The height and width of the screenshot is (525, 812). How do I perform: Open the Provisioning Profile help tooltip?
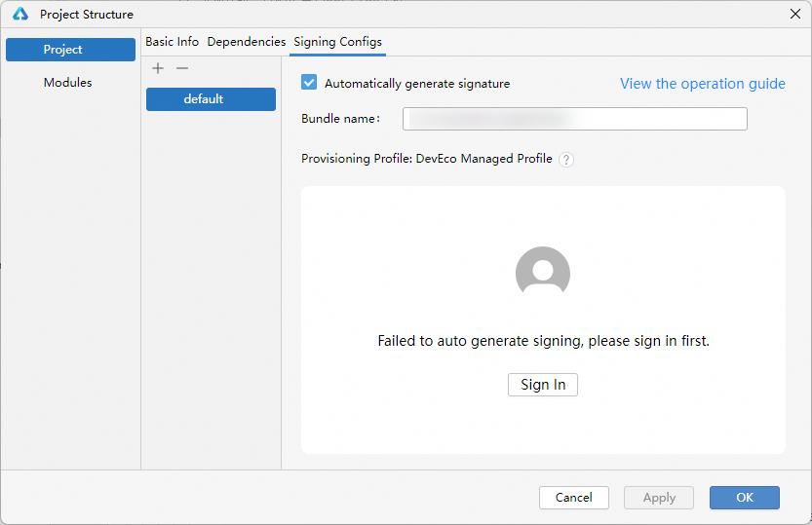click(x=566, y=160)
